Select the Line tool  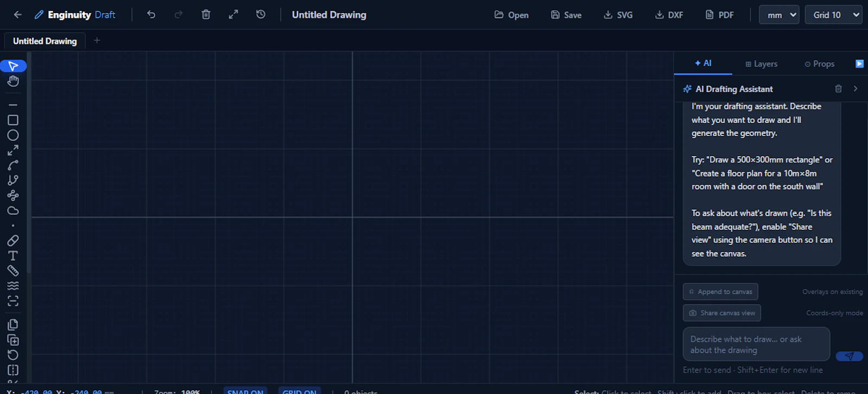13,105
